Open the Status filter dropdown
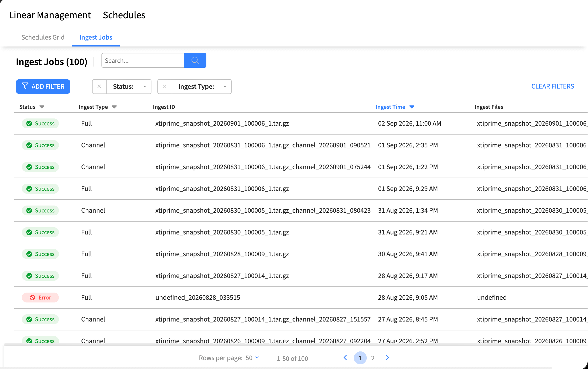The height and width of the screenshot is (369, 588). [129, 86]
